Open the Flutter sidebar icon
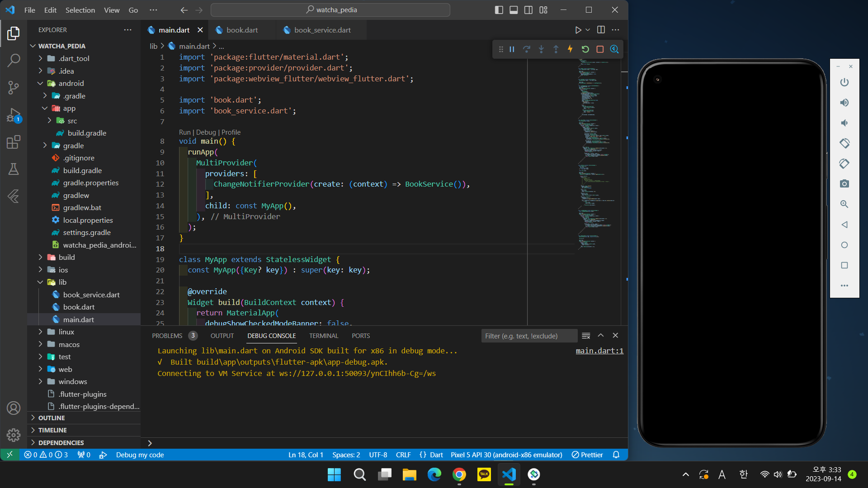 [x=14, y=196]
